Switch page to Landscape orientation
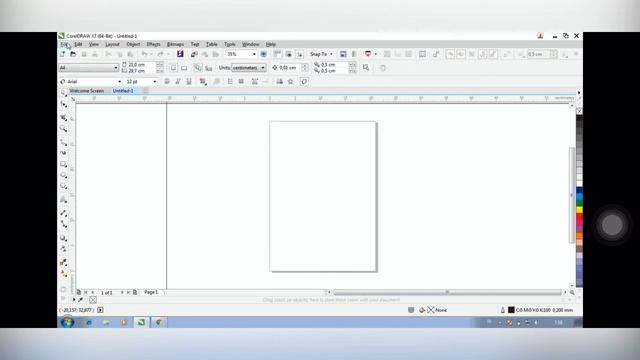The image size is (640, 360). [184, 68]
